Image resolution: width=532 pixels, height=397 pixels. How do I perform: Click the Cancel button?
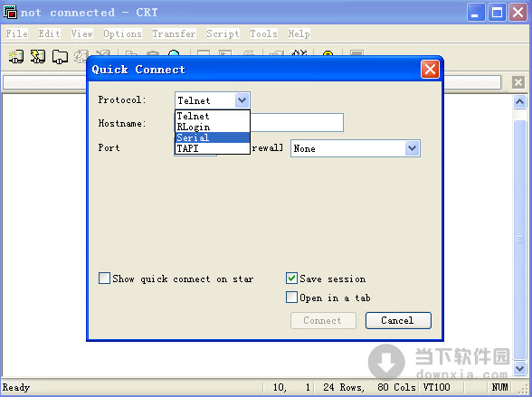click(x=398, y=320)
